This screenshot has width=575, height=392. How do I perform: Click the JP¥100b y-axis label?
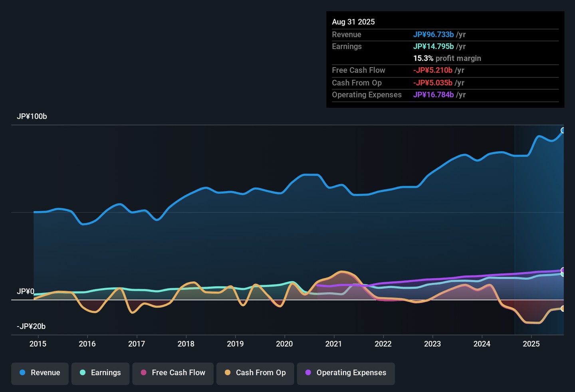pyautogui.click(x=32, y=117)
